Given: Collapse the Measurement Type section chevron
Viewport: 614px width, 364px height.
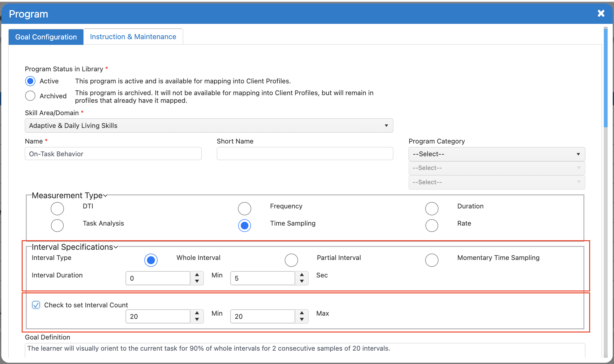Looking at the screenshot, I should coord(105,196).
